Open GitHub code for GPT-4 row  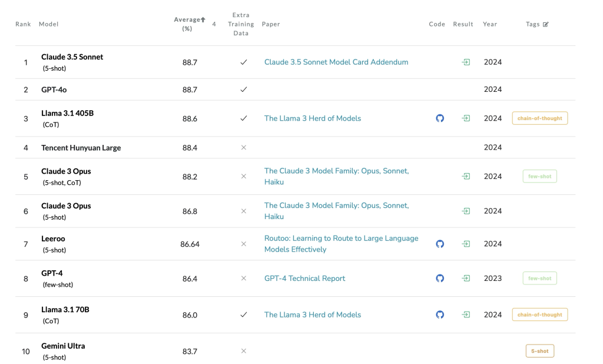pos(440,278)
